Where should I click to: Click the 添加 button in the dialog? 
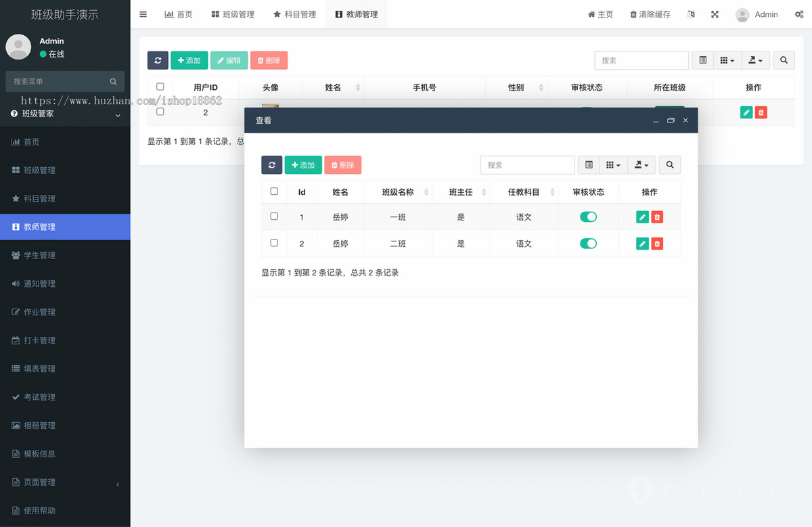pos(303,164)
